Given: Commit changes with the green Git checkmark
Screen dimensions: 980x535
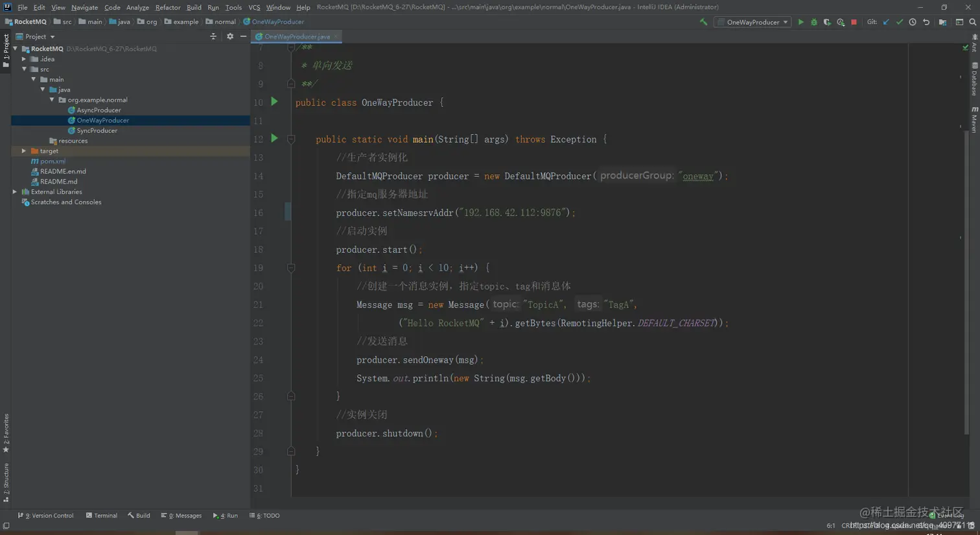Looking at the screenshot, I should (x=900, y=22).
